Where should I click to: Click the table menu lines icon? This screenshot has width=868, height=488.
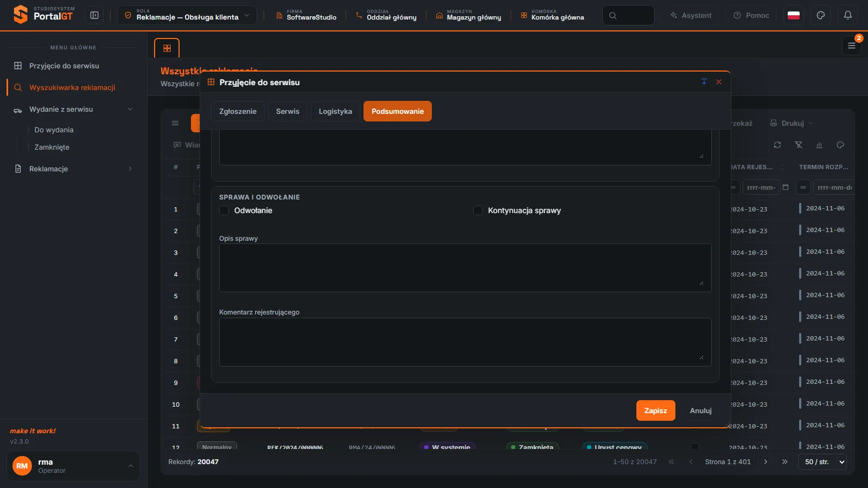(175, 123)
